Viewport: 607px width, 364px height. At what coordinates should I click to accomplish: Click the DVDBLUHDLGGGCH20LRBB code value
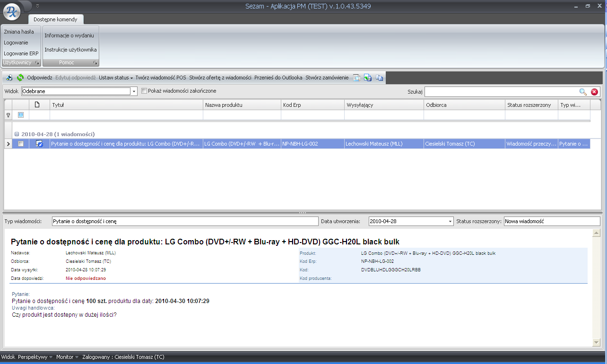pos(390,269)
